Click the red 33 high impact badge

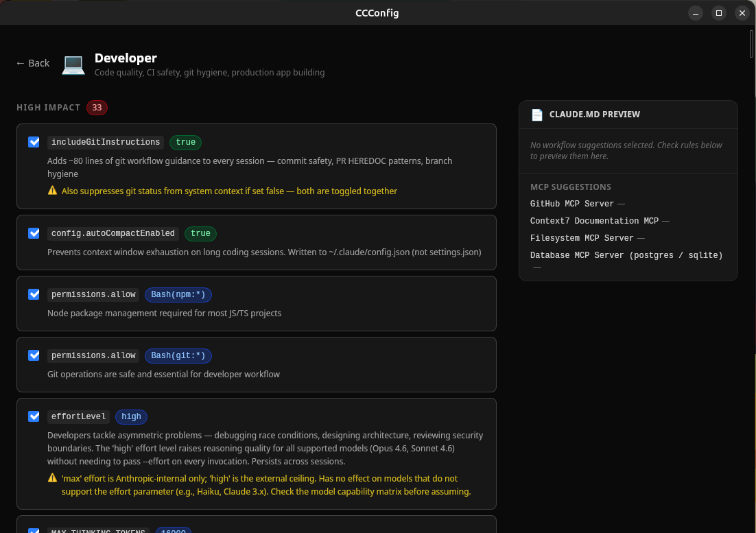[97, 108]
